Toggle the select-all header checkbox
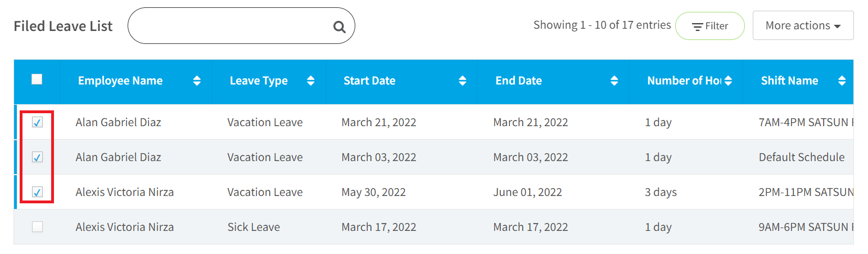The width and height of the screenshot is (868, 254). tap(37, 79)
